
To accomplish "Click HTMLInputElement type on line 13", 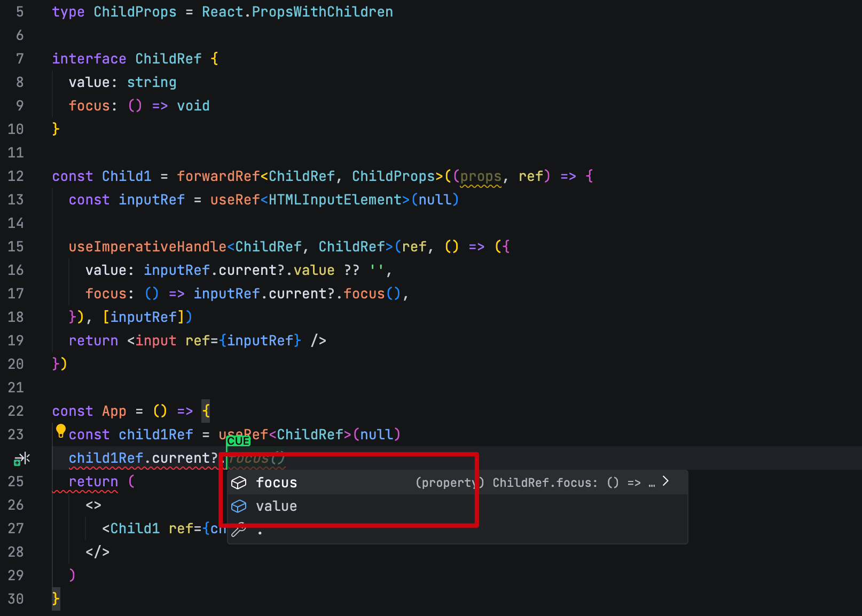I will [x=335, y=200].
